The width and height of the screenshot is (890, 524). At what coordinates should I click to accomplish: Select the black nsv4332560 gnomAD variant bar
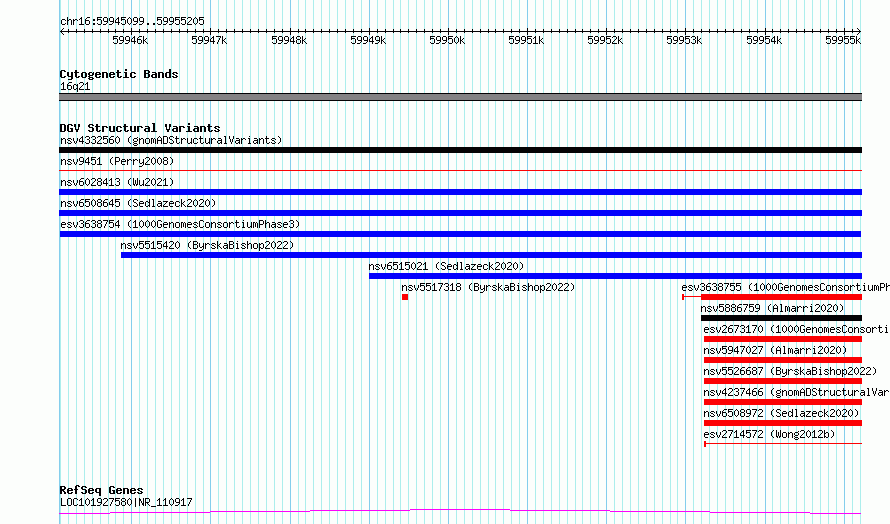tap(460, 150)
